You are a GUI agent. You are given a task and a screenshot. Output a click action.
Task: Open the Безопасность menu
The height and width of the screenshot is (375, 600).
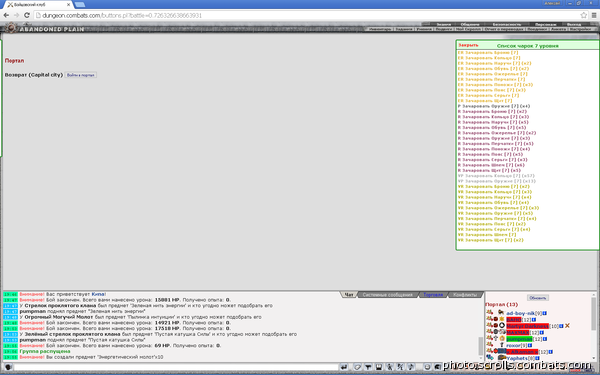(x=507, y=24)
